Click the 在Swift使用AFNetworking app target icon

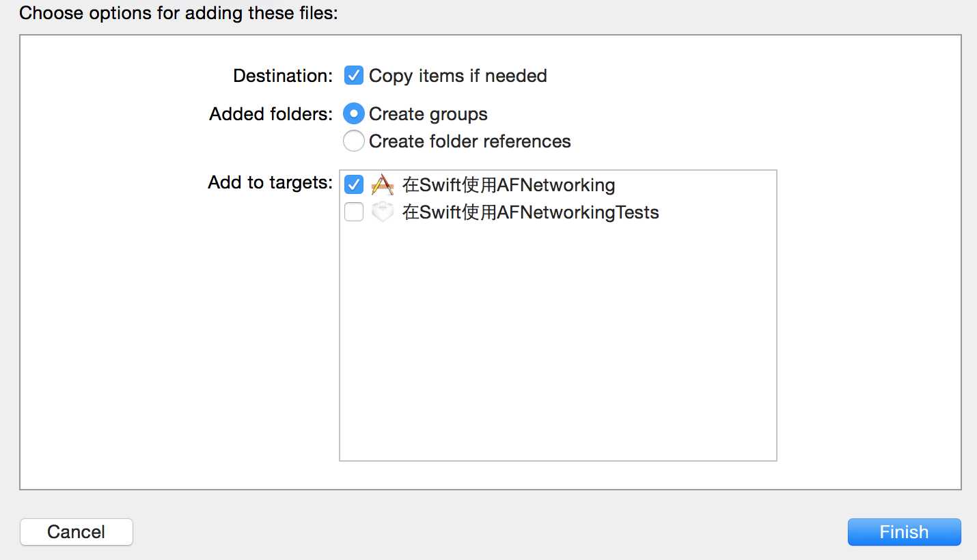pyautogui.click(x=383, y=184)
